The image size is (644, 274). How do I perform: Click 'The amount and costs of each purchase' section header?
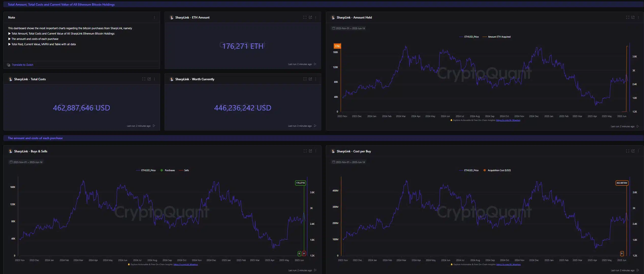35,138
